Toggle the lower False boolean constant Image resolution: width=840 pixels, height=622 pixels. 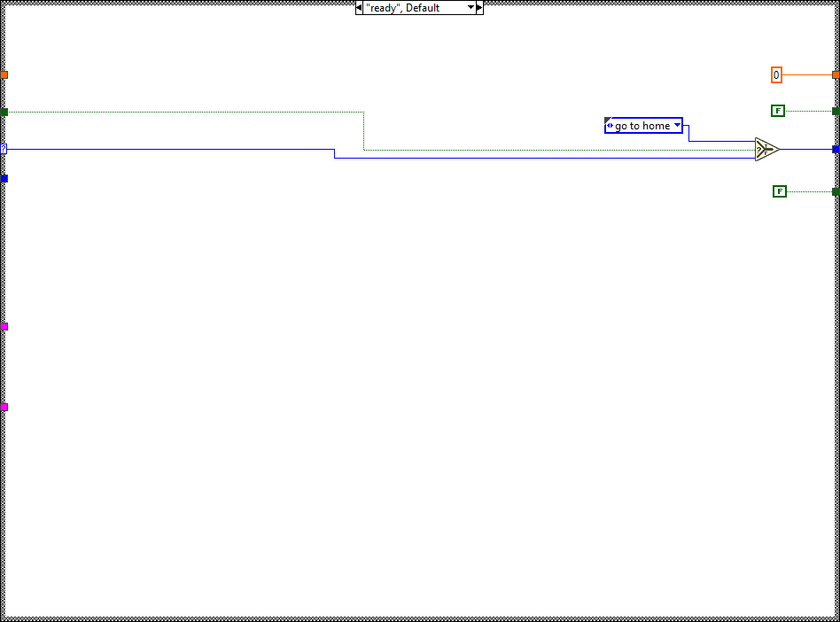(x=779, y=191)
